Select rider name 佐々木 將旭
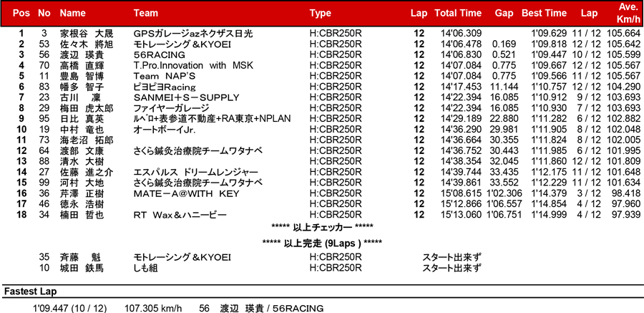This screenshot has height=313, width=644. pyautogui.click(x=87, y=44)
